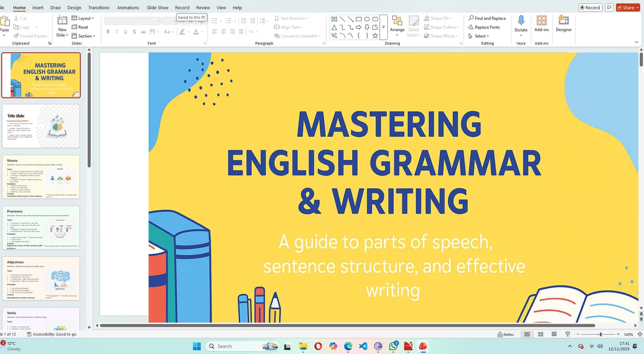Toggle italic formatting
The width and height of the screenshot is (644, 354).
click(116, 32)
